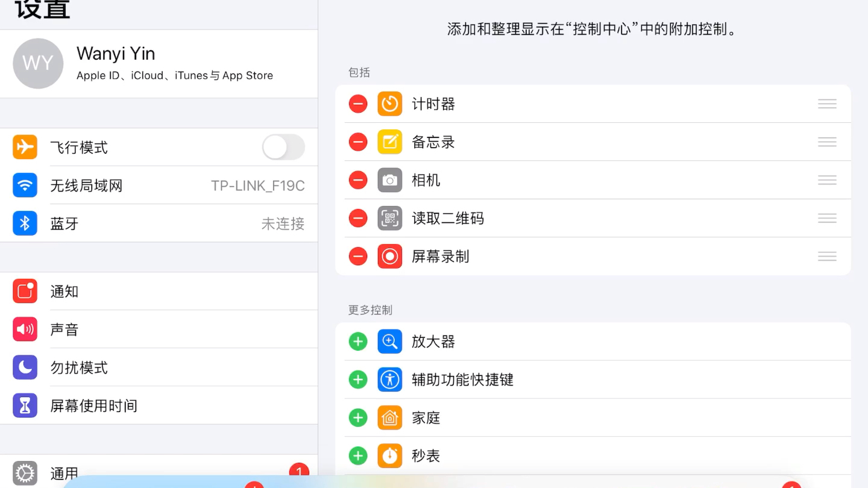
Task: Click the 相机 label
Action: [x=426, y=180]
